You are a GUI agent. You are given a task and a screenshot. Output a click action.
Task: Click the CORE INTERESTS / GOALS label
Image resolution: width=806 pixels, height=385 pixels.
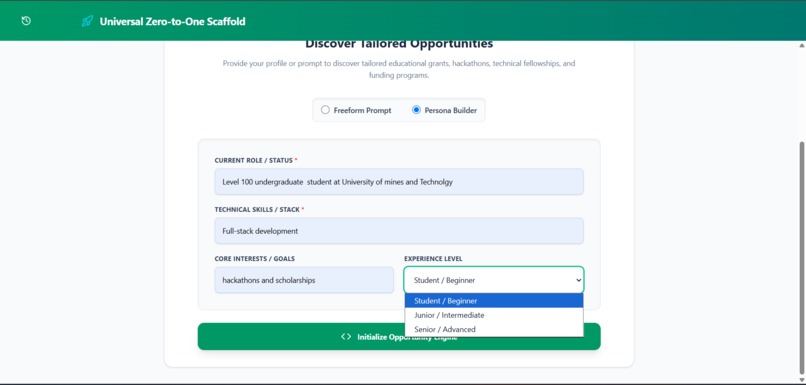[x=254, y=259]
